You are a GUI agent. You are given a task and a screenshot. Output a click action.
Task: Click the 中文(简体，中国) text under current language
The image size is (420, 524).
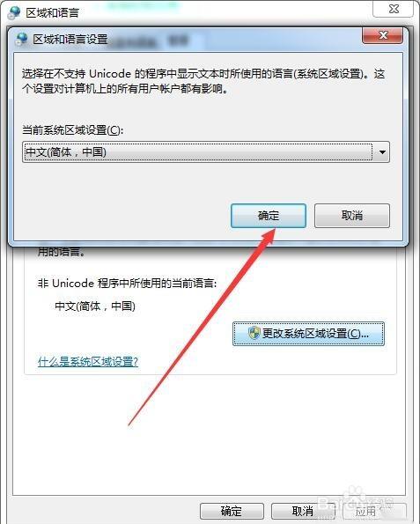[x=95, y=306]
